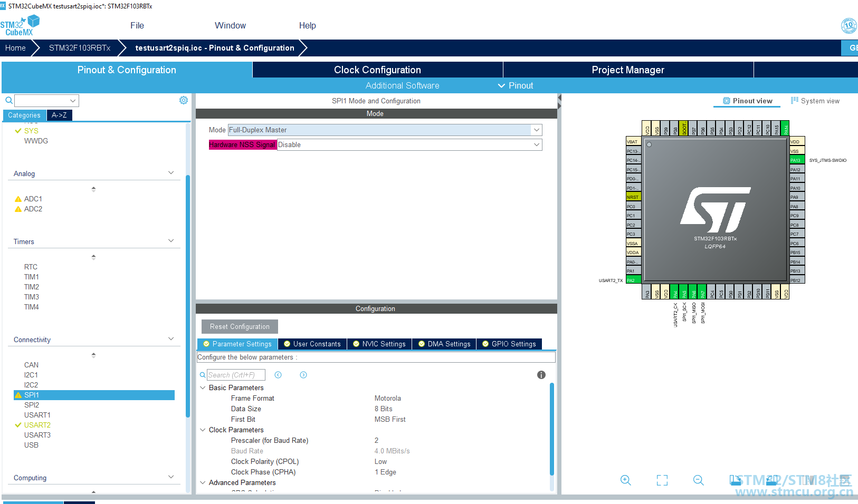This screenshot has width=858, height=504.
Task: Open the category search combo box arrow
Action: click(x=73, y=101)
